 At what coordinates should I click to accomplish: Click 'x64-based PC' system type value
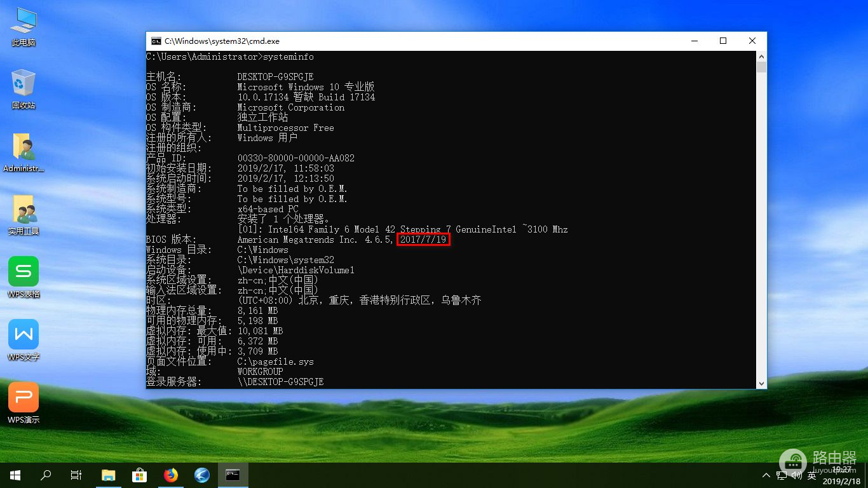point(268,209)
